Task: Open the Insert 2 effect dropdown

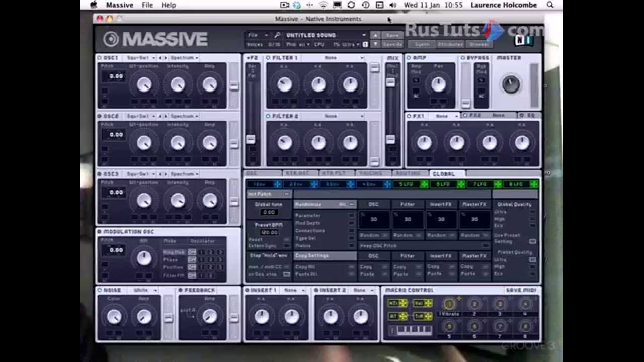Action: (x=363, y=290)
